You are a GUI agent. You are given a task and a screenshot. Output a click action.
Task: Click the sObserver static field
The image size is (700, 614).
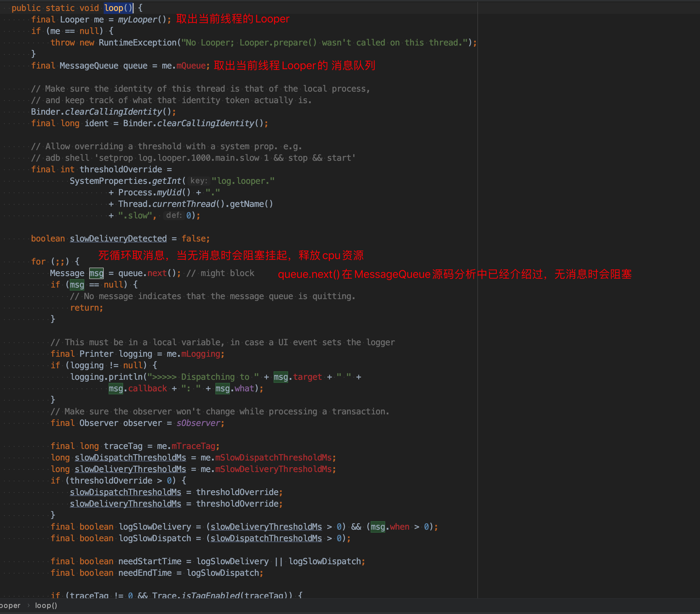coord(198,423)
